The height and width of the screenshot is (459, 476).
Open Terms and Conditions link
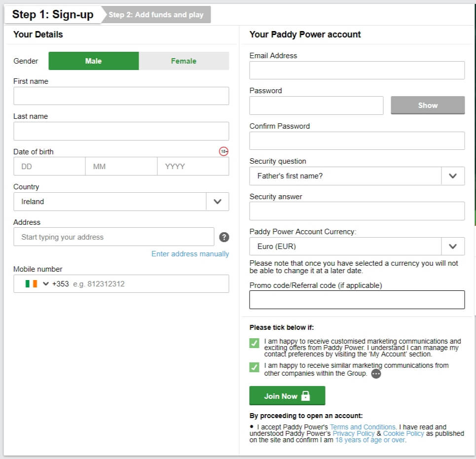tap(363, 427)
